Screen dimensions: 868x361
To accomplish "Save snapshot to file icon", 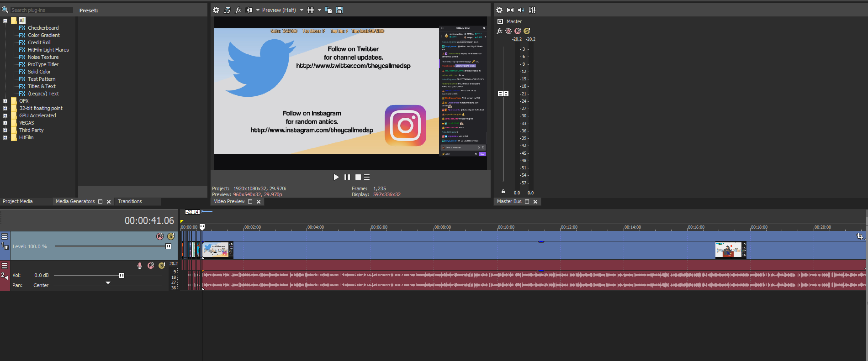I will click(x=339, y=10).
